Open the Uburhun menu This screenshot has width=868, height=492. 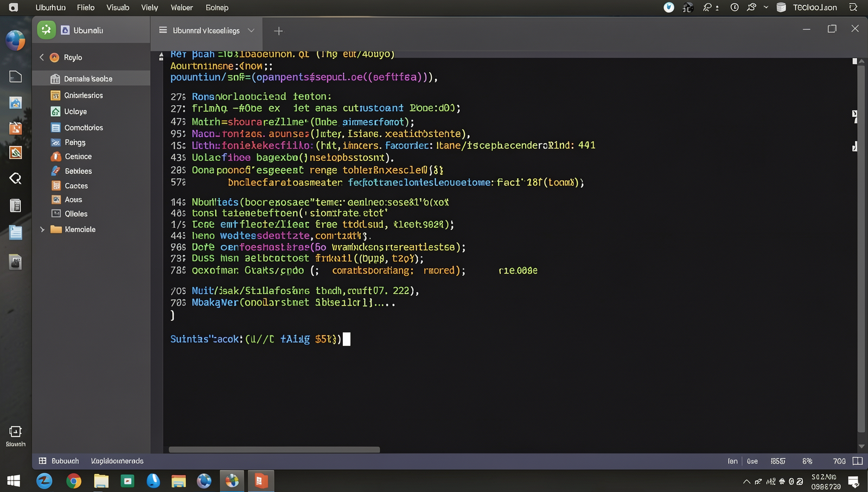pos(50,8)
